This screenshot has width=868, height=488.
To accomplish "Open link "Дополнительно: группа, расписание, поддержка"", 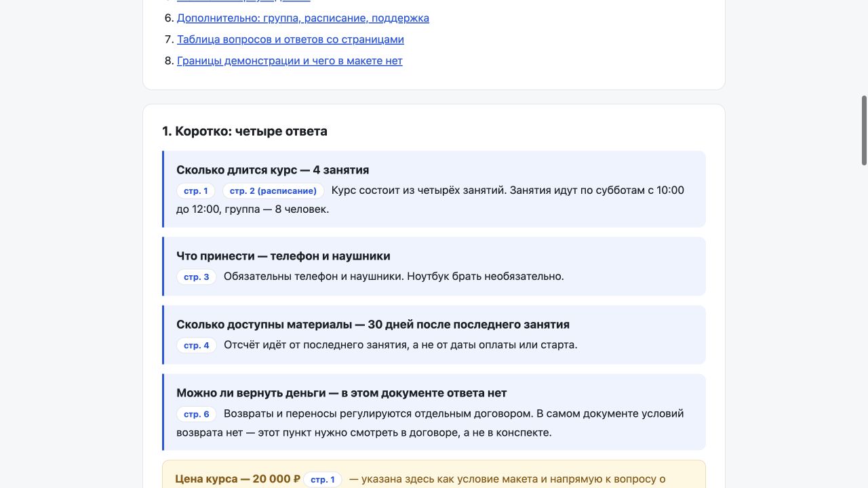I will click(x=303, y=18).
